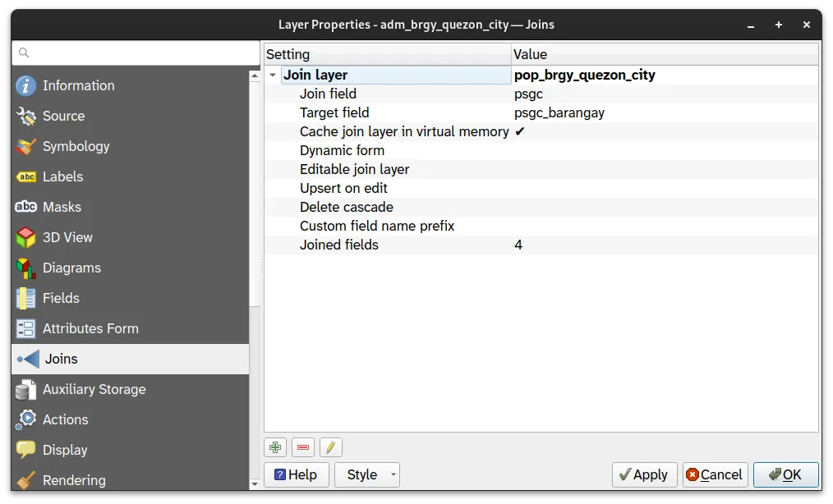Click the Apply button

pos(644,474)
